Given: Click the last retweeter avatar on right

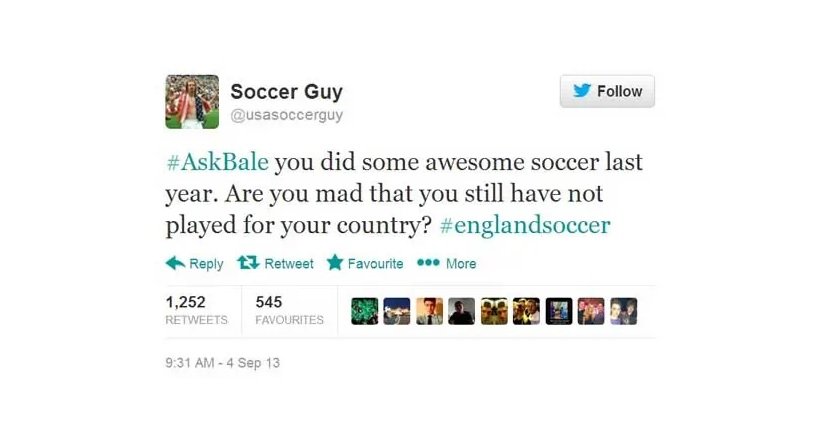Looking at the screenshot, I should 624,311.
